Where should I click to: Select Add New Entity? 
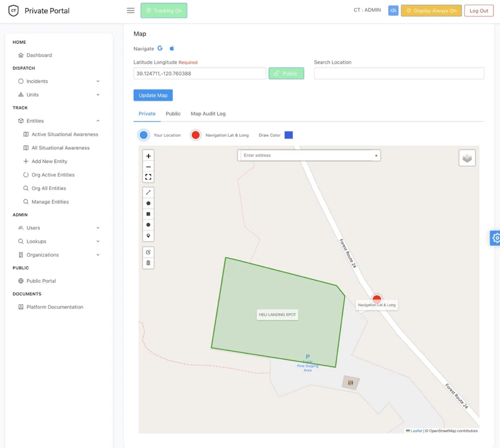[49, 161]
